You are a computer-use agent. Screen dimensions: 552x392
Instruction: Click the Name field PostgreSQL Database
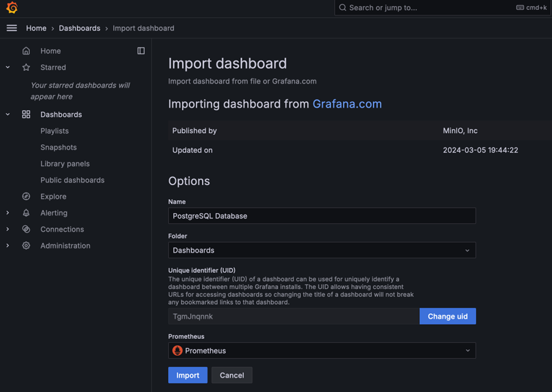(322, 216)
